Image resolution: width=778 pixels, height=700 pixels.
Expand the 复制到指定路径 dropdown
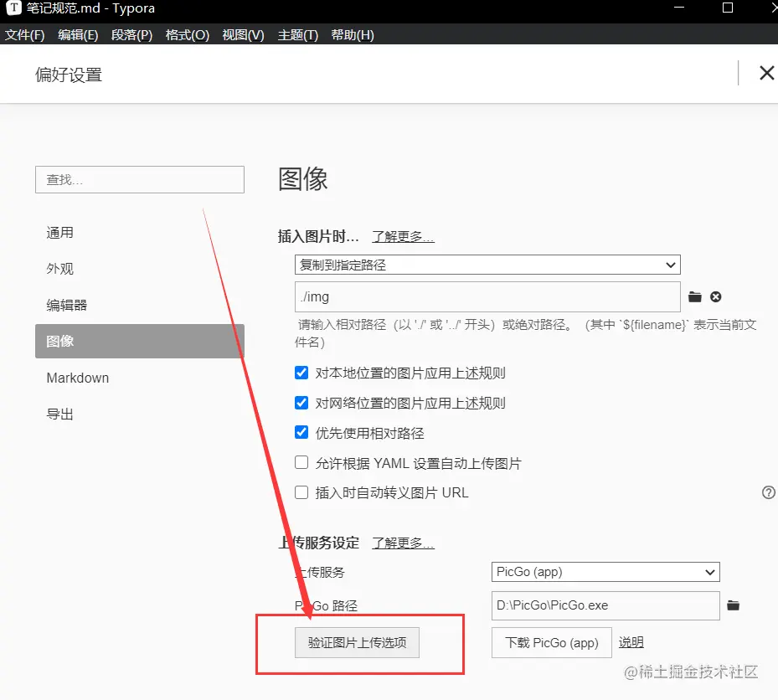[487, 265]
